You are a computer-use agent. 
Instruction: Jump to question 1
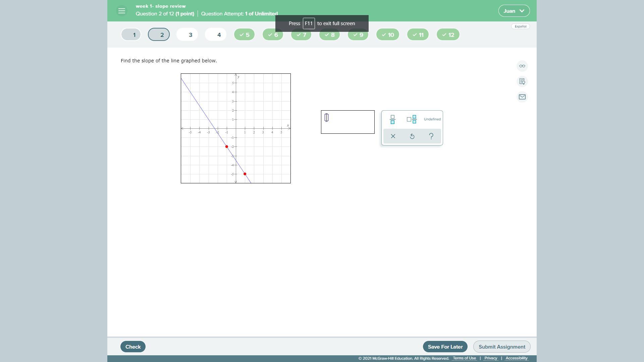[131, 35]
